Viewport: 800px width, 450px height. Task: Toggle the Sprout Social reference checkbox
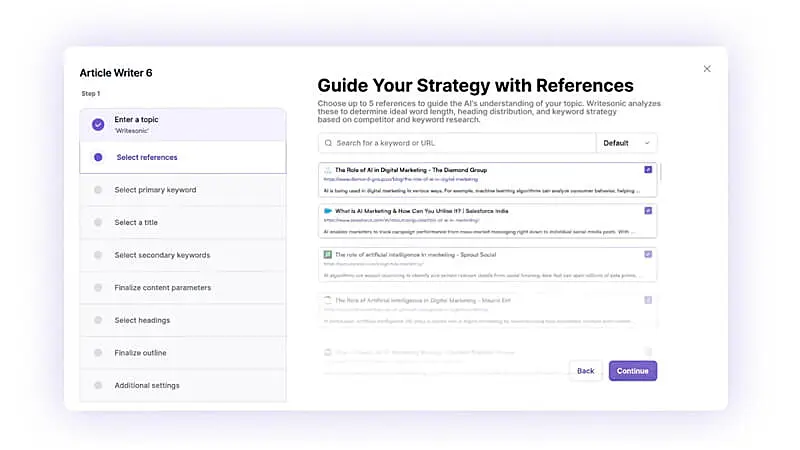click(648, 254)
